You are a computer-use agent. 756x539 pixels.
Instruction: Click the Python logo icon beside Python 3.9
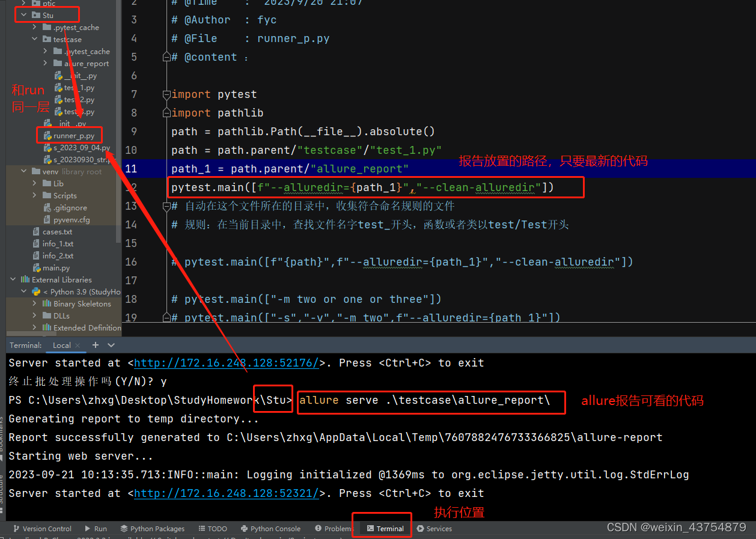[36, 291]
